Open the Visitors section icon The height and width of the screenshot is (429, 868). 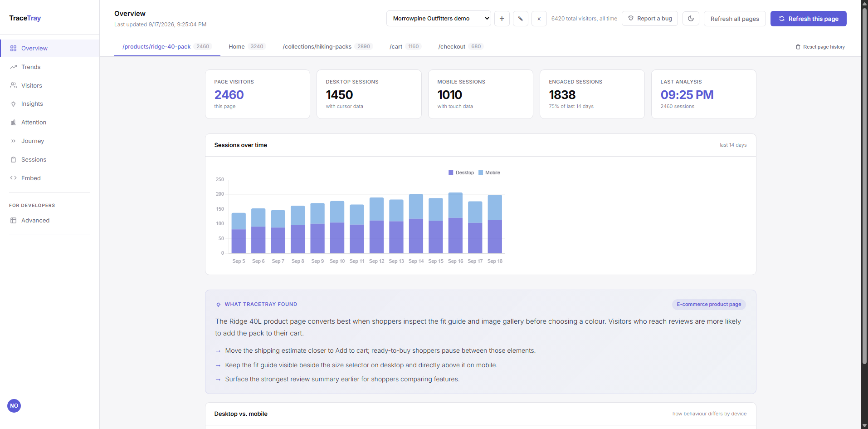pyautogui.click(x=14, y=85)
